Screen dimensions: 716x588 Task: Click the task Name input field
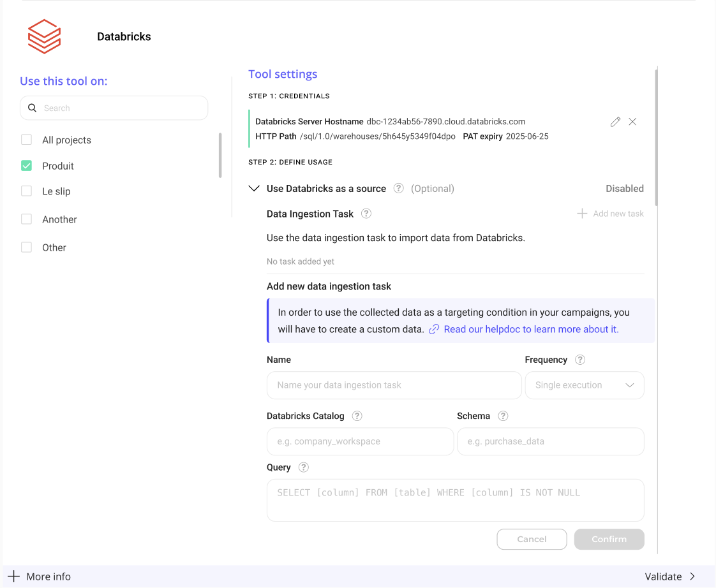tap(394, 385)
